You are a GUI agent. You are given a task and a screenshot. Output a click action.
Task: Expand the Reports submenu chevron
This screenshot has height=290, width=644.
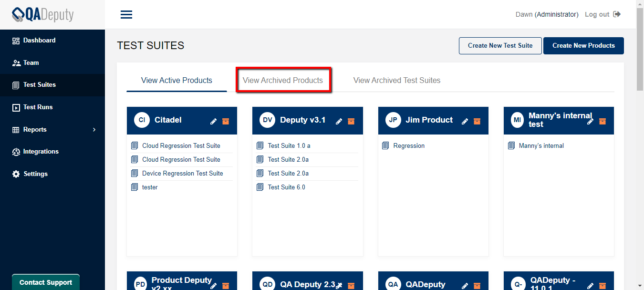click(x=94, y=130)
